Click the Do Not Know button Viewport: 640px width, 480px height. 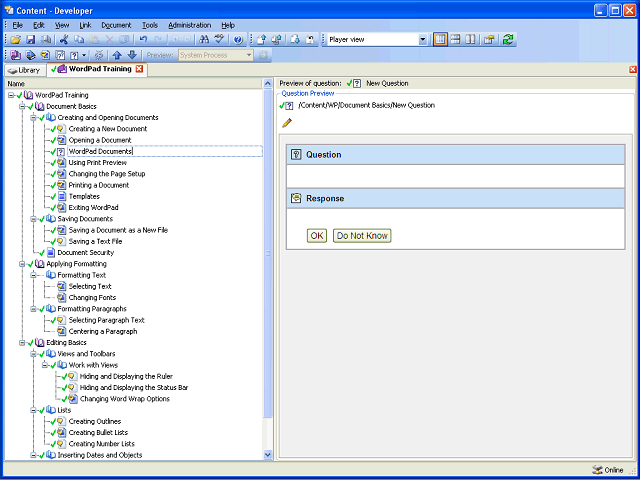pyautogui.click(x=362, y=236)
